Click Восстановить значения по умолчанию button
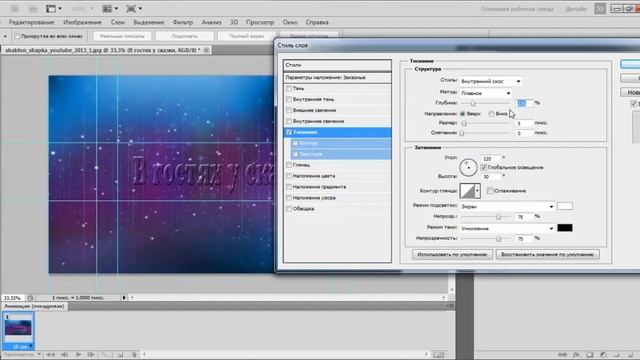Image resolution: width=640 pixels, height=360 pixels. click(547, 254)
